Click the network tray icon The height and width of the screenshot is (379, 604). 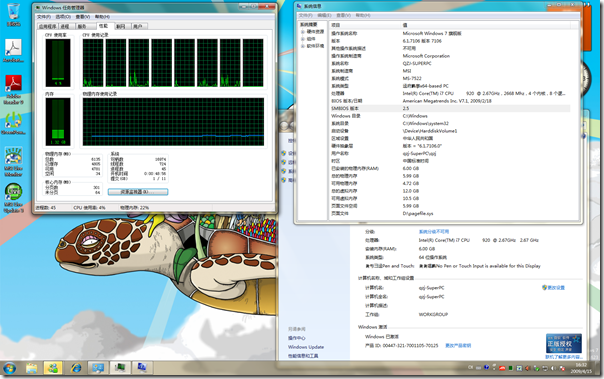pos(545,368)
